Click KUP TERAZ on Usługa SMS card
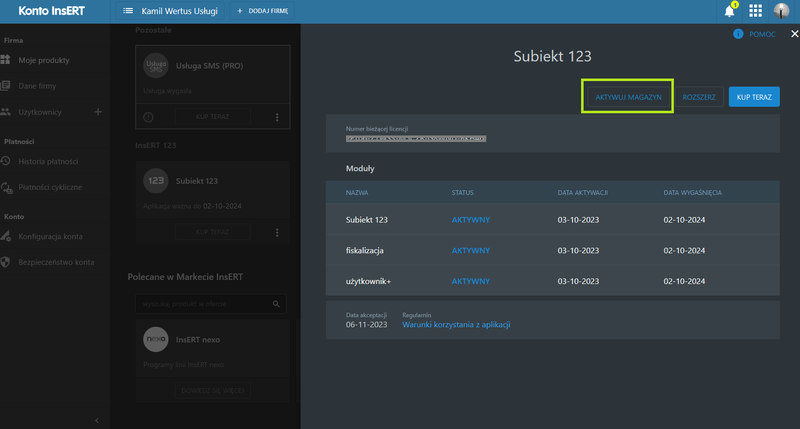This screenshot has width=800, height=429. pyautogui.click(x=213, y=117)
